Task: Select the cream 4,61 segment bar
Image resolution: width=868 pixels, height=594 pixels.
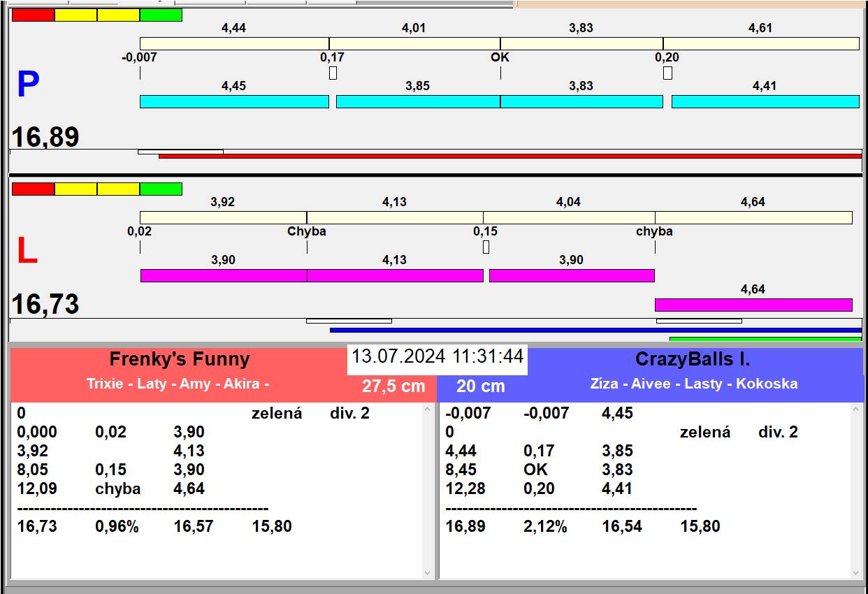Action: 761,43
